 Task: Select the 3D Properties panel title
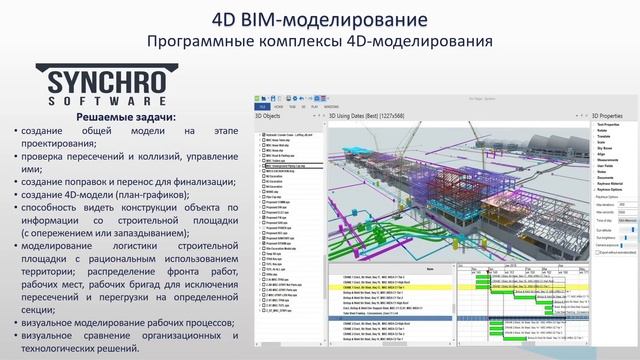click(x=607, y=116)
